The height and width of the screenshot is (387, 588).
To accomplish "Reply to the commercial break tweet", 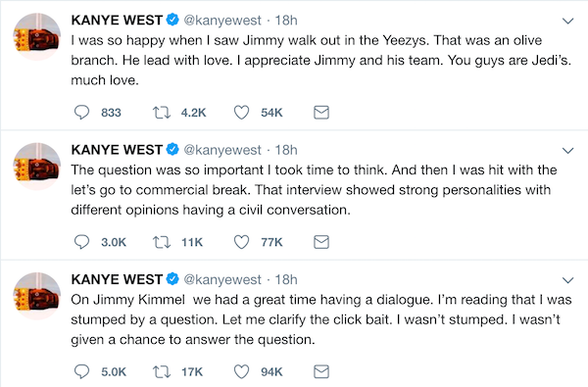I will coord(81,242).
